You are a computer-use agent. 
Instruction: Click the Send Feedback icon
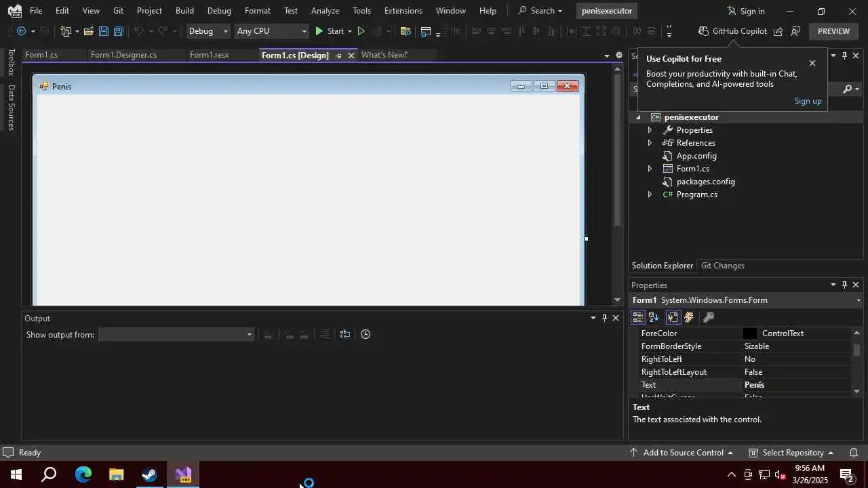tap(795, 31)
